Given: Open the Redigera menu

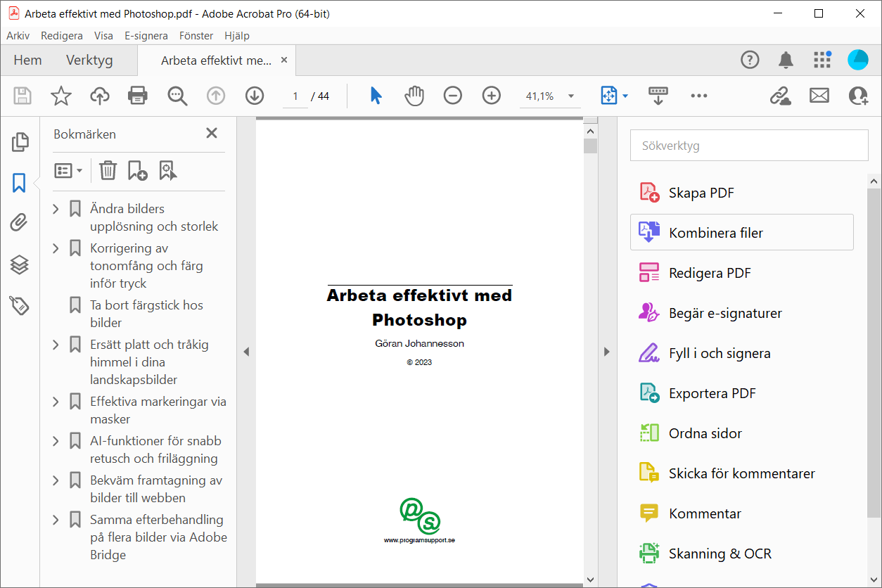Looking at the screenshot, I should 62,35.
